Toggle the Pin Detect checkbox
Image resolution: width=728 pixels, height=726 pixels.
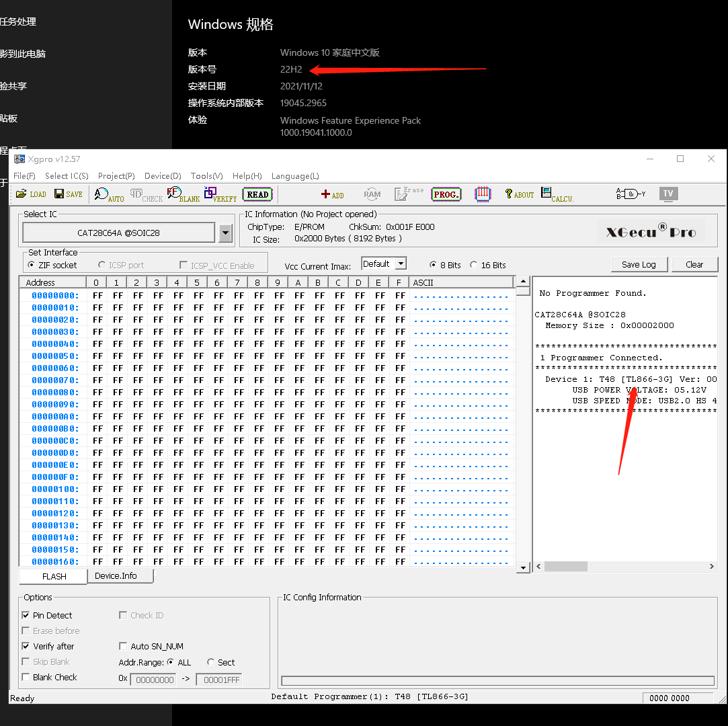[26, 615]
